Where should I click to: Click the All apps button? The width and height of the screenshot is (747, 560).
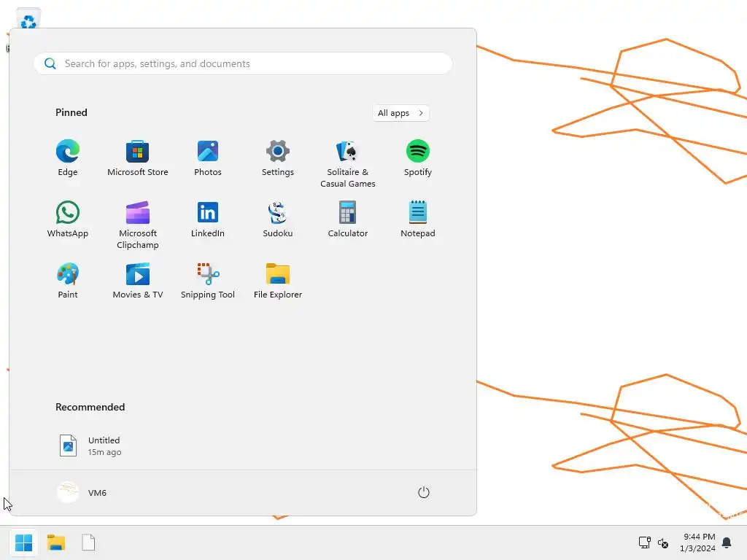[400, 113]
